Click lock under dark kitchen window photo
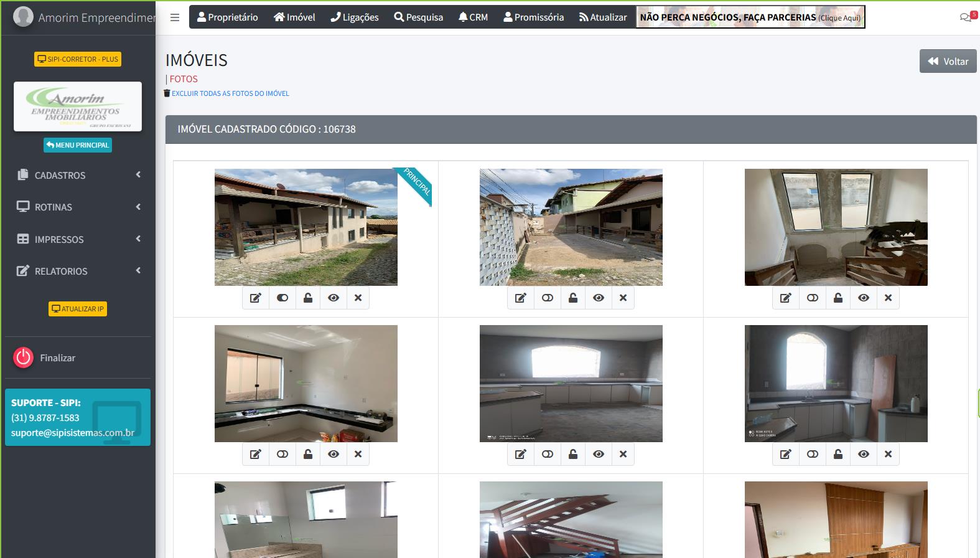Image resolution: width=980 pixels, height=558 pixels. click(x=573, y=454)
